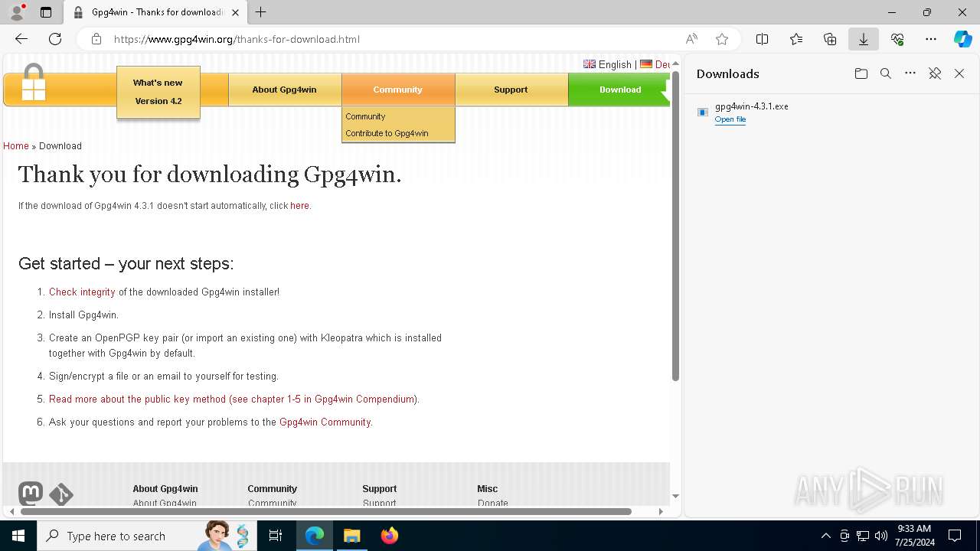Click the gpg4win-4.3.1.exe file icon
Image resolution: width=980 pixels, height=551 pixels.
[x=703, y=112]
